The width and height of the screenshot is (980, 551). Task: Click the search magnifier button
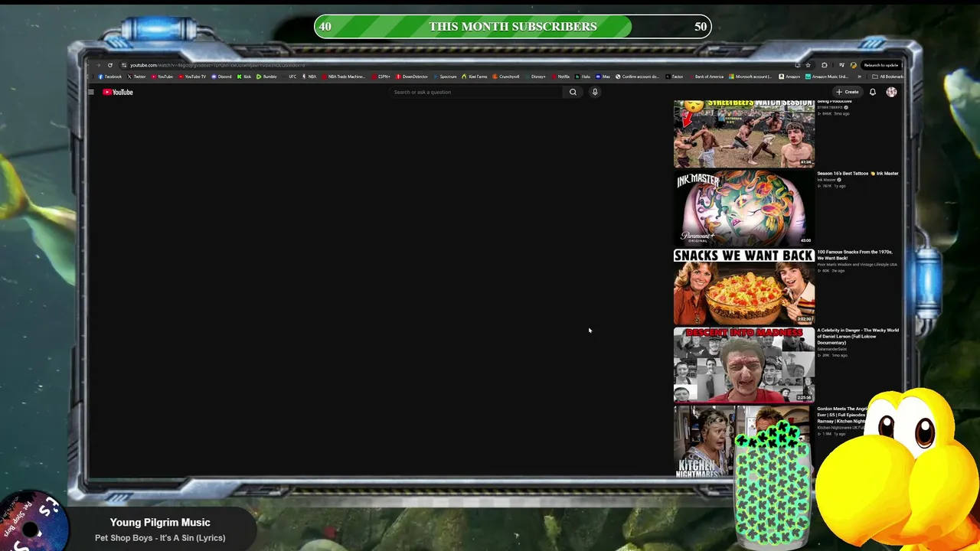pos(573,92)
